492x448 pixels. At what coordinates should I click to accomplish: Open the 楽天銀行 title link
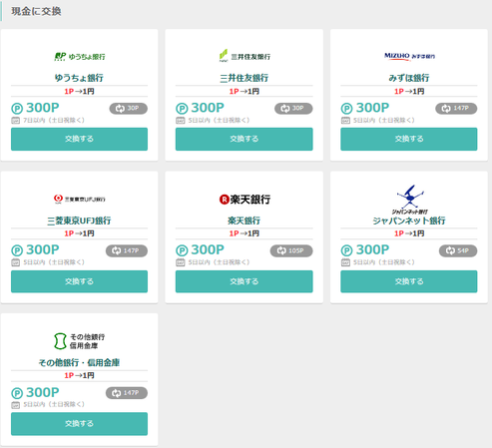tap(245, 221)
